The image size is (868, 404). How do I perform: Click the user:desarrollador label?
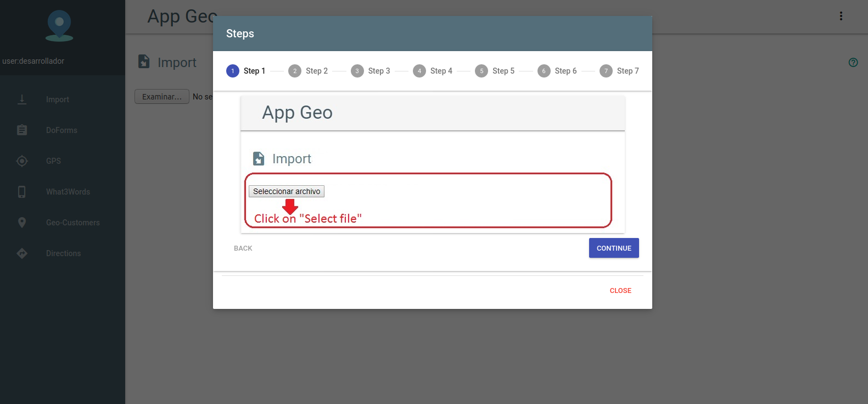(x=33, y=61)
